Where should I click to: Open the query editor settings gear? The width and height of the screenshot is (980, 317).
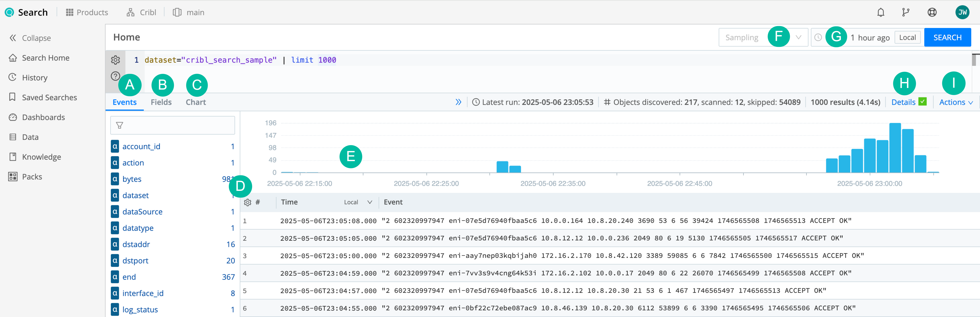pos(115,60)
